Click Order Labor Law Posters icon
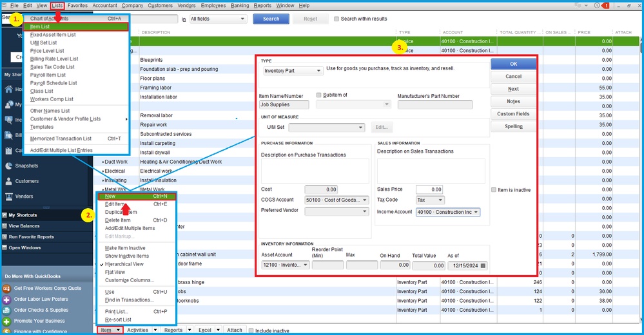Viewport: 644px width, 335px height. 6,300
